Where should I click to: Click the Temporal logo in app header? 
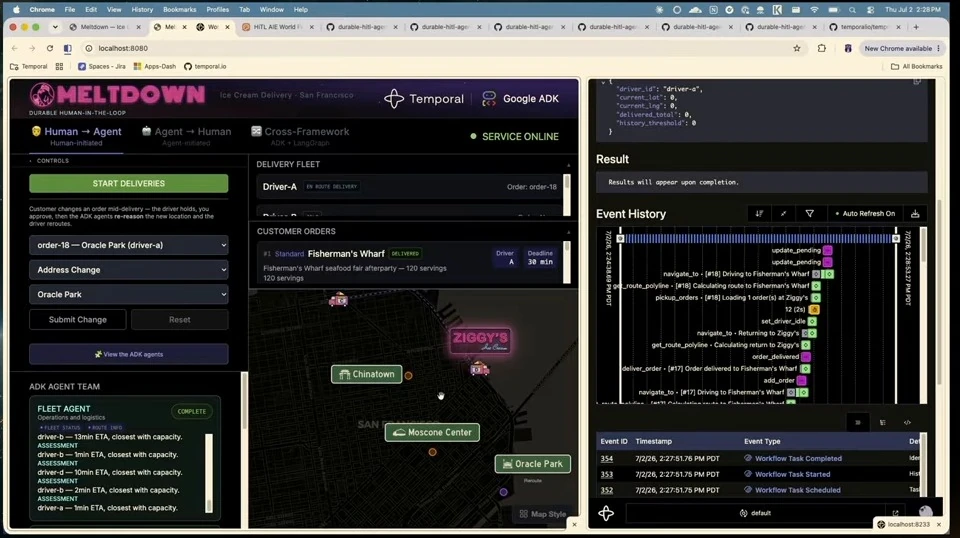tap(424, 99)
